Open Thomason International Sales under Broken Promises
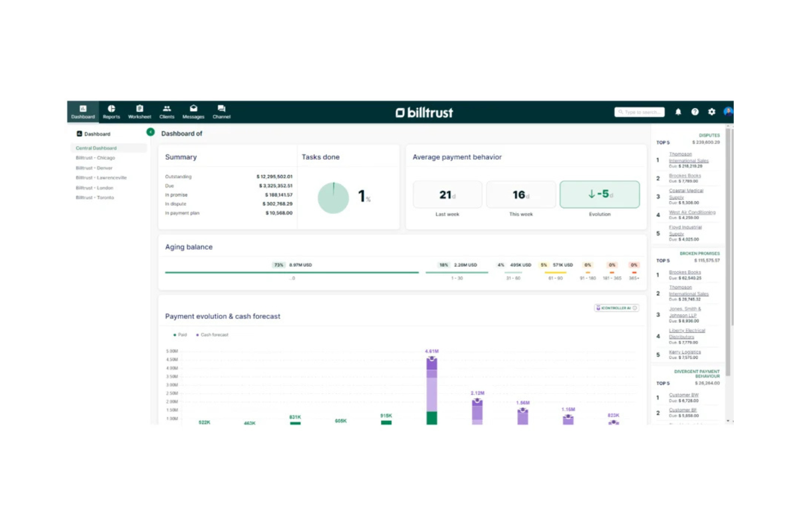798x532 pixels. click(x=689, y=291)
